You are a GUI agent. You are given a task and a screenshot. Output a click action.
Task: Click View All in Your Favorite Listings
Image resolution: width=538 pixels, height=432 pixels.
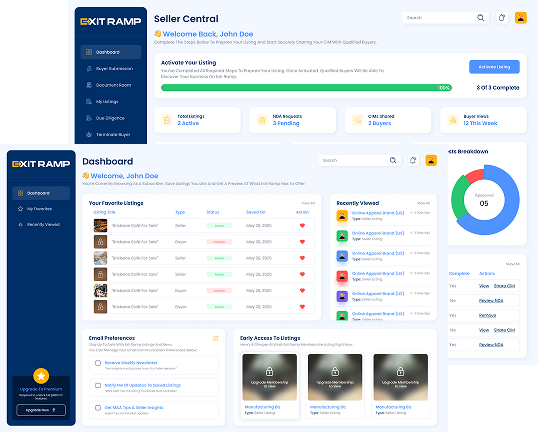308,203
